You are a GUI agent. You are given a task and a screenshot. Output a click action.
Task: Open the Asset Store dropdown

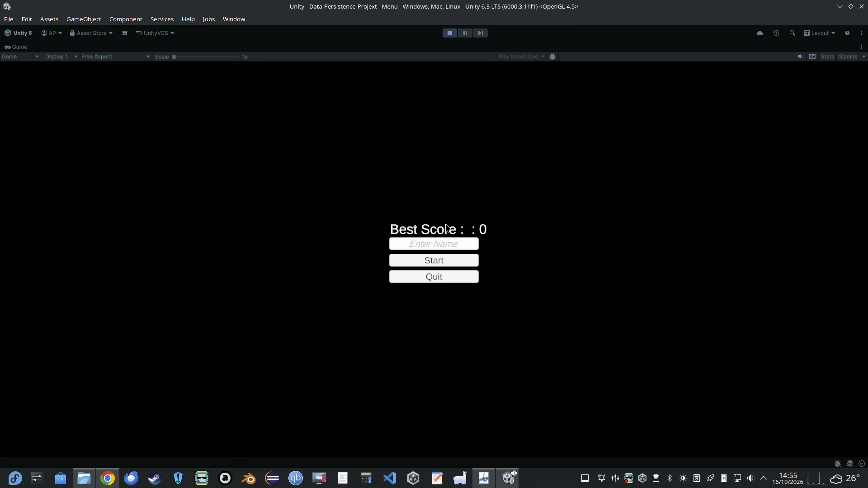point(91,33)
